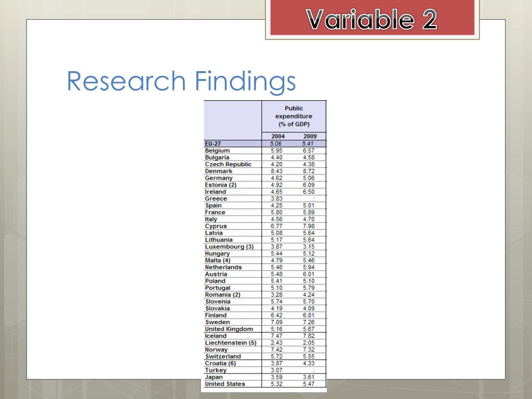Click the Czech Republic row label
The width and height of the screenshot is (532, 399).
(228, 164)
